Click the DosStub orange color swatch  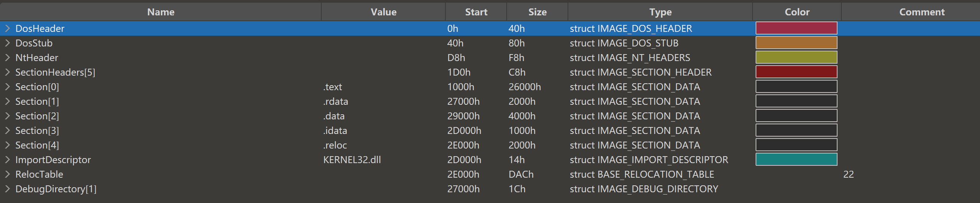(796, 43)
